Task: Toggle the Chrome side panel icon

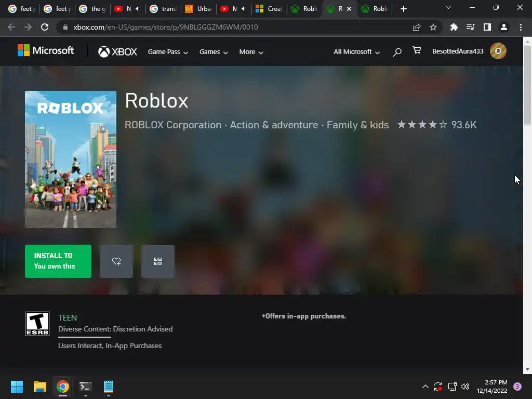Action: [x=487, y=27]
